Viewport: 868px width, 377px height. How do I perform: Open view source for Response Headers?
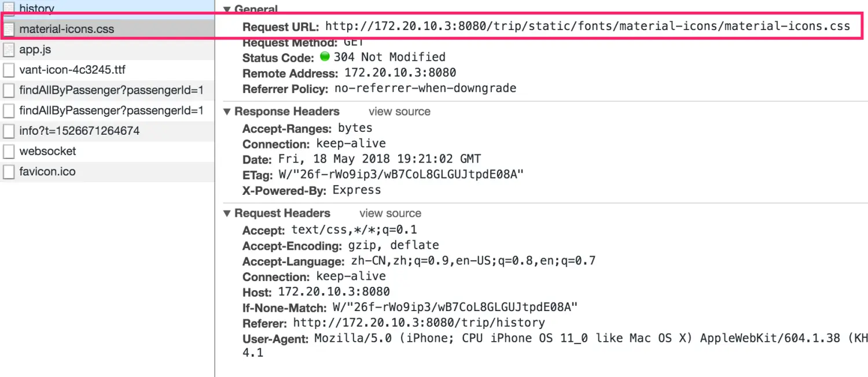[399, 112]
